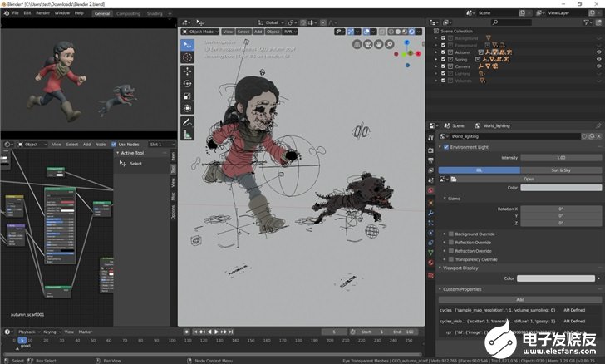
Task: Click the Add button under Custom Properties
Action: (519, 299)
